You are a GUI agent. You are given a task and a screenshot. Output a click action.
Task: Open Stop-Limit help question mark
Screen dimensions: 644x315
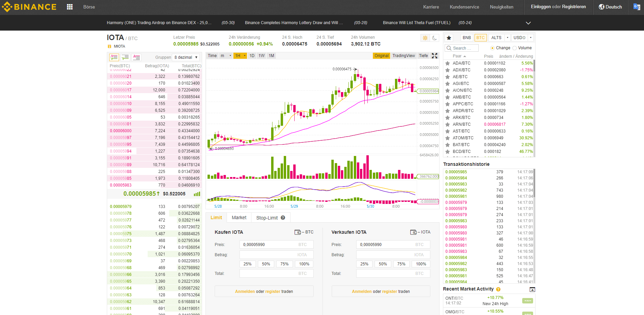coord(283,218)
